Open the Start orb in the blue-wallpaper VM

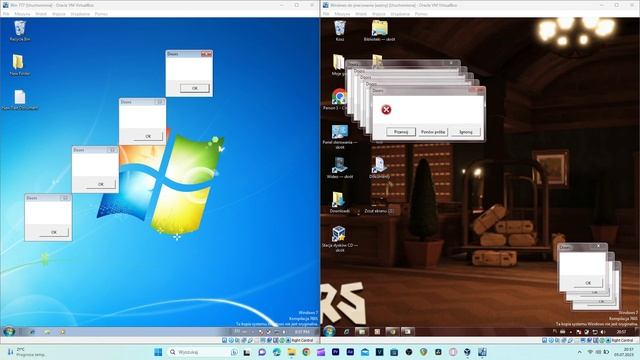point(9,331)
